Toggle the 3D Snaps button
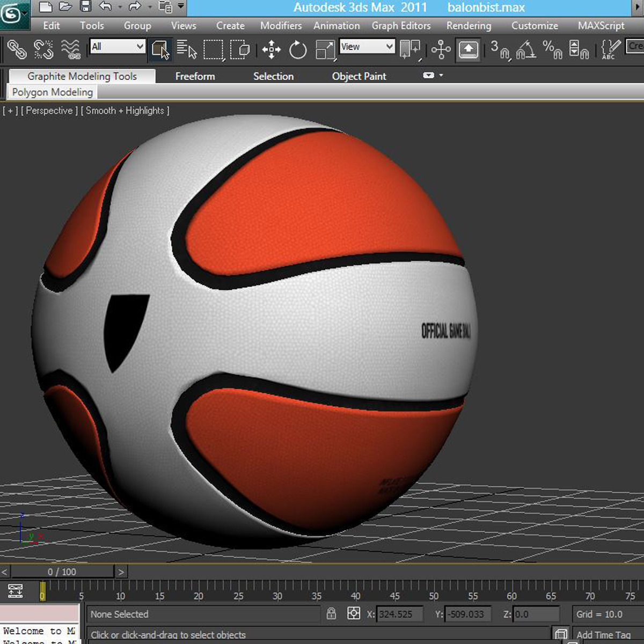This screenshot has height=644, width=644. [500, 50]
